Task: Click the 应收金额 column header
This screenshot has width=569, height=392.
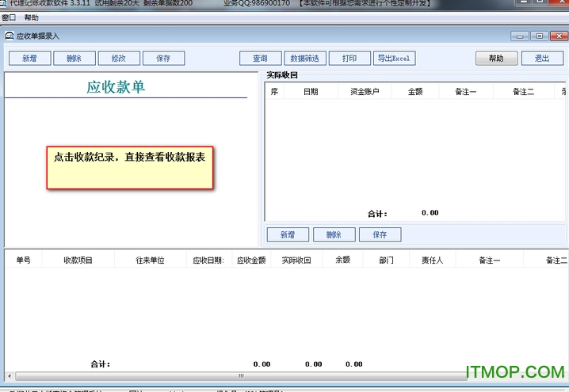Action: [251, 260]
